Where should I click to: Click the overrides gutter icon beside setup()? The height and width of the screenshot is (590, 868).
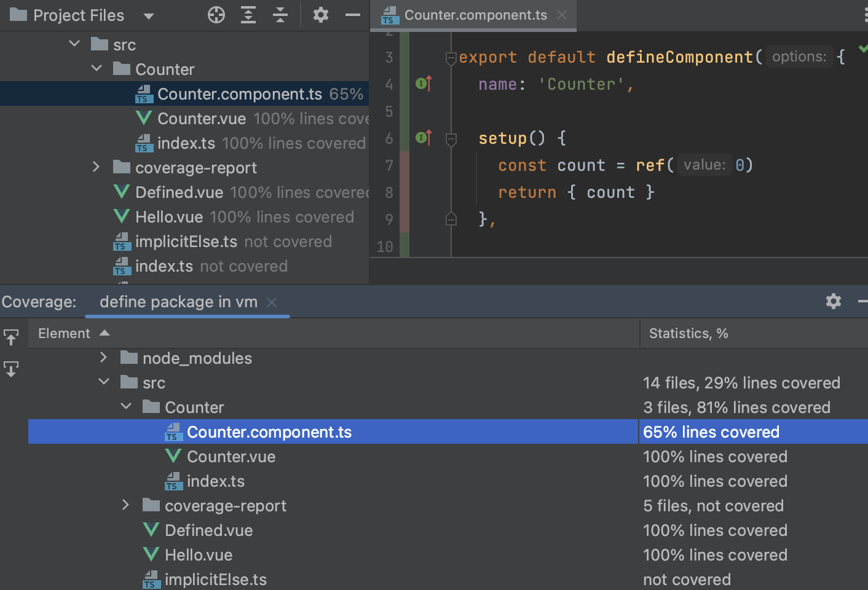tap(422, 138)
